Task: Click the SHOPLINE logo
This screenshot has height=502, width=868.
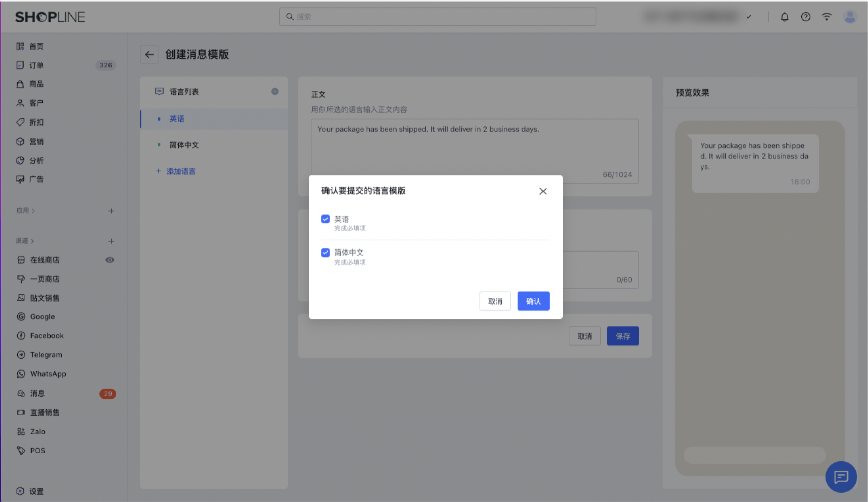Action: pyautogui.click(x=50, y=17)
